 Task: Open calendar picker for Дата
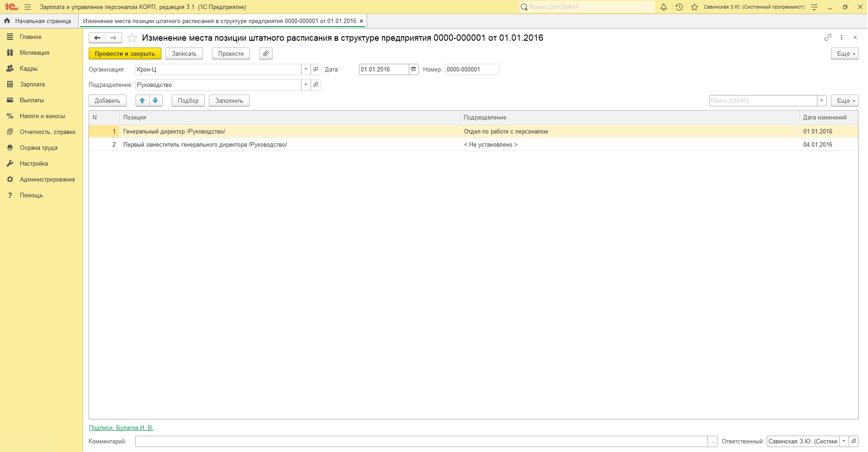413,69
